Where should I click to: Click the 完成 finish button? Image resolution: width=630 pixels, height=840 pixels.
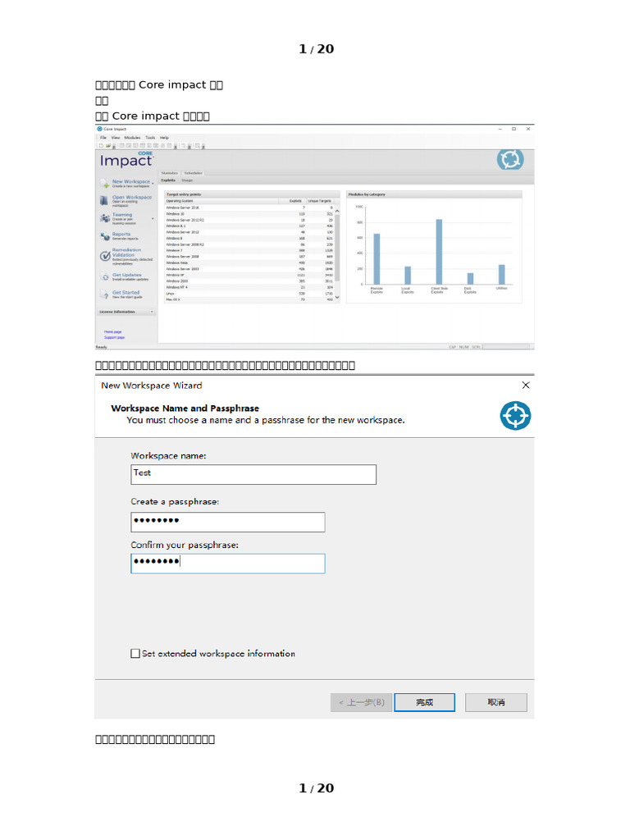(x=424, y=702)
